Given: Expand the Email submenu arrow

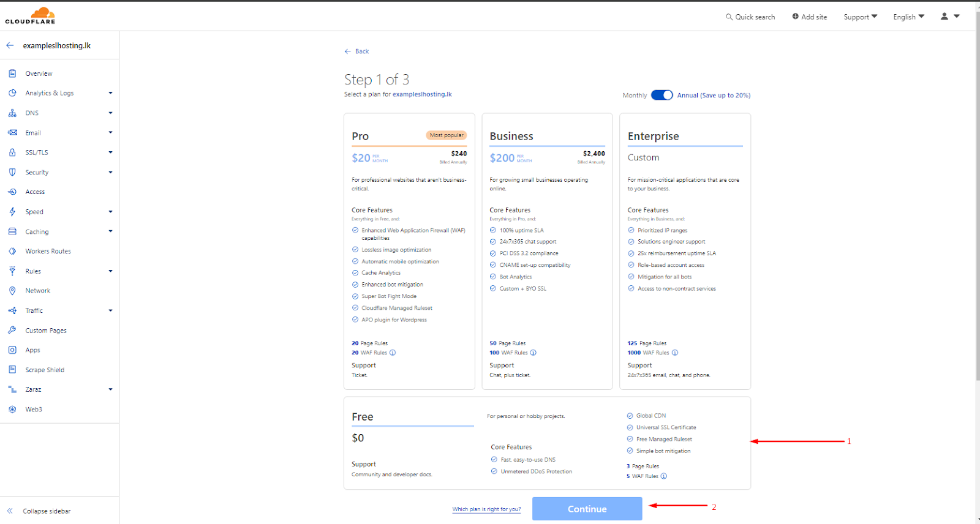Looking at the screenshot, I should (110, 133).
